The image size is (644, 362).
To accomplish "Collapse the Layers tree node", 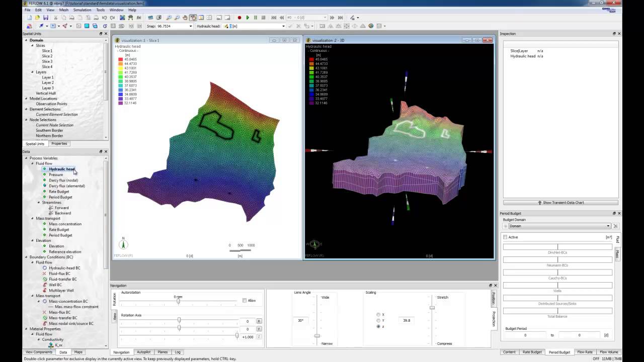I will click(33, 72).
